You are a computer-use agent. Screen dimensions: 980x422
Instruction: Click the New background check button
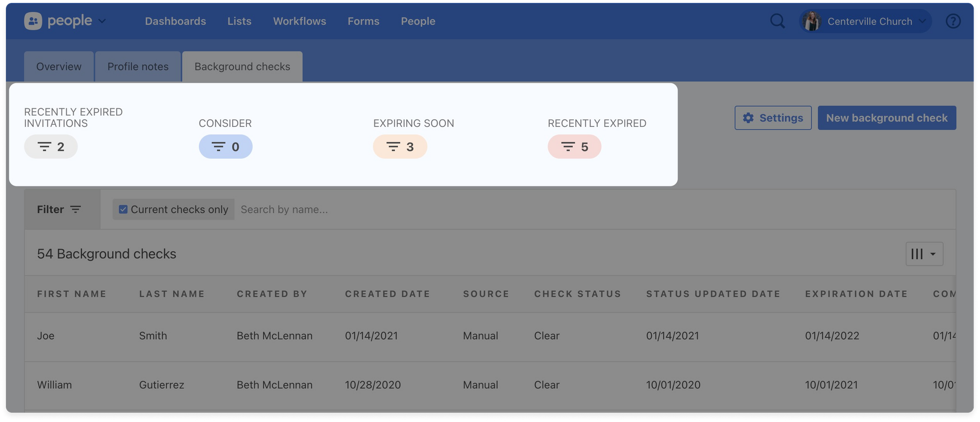887,117
